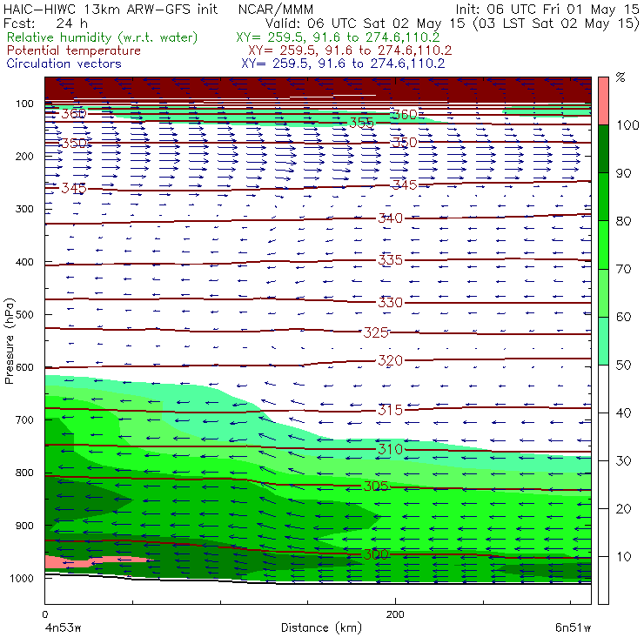Click the '%' unit label above the colorbar
Viewport: 644px width, 644px height.
[x=621, y=77]
